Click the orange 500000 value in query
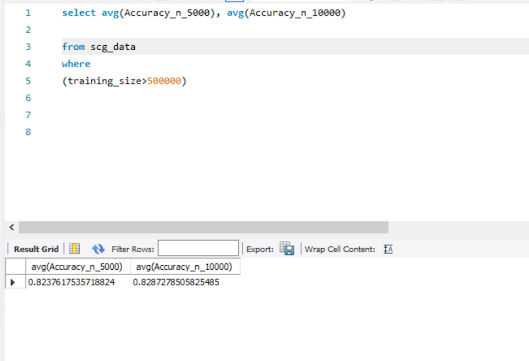Image resolution: width=529 pixels, height=361 pixels. [164, 81]
